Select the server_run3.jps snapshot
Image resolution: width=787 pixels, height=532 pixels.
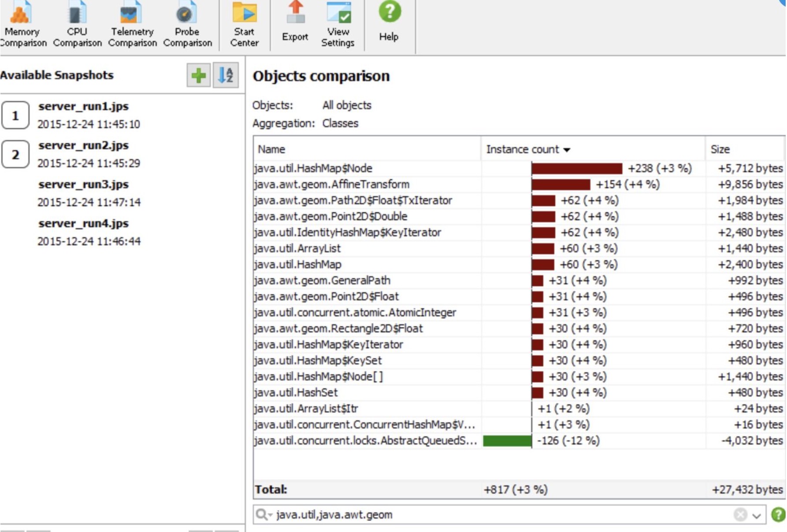point(84,185)
